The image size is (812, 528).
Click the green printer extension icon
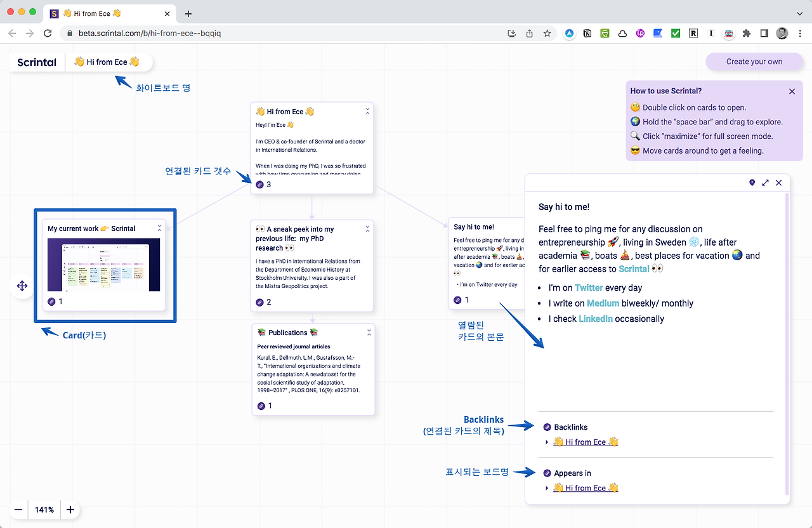[x=605, y=34]
